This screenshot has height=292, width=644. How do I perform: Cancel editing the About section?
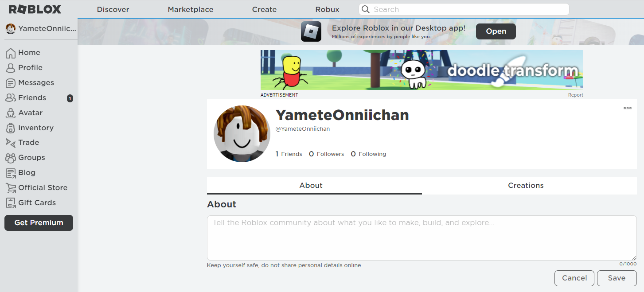click(574, 278)
